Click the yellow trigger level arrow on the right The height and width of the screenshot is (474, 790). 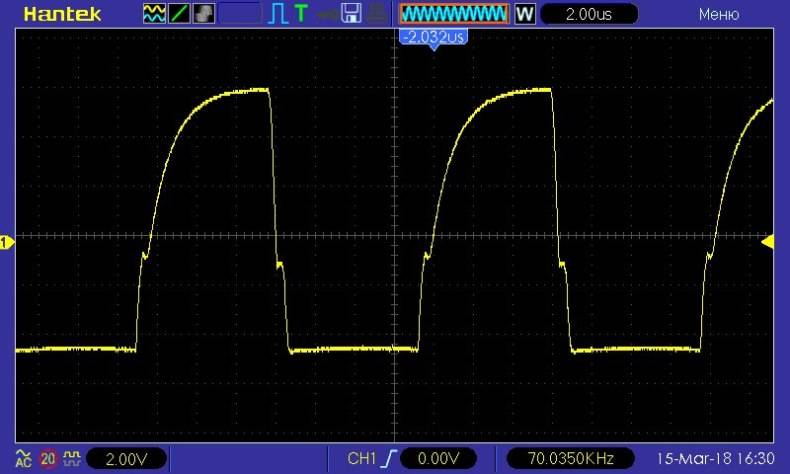pos(768,242)
